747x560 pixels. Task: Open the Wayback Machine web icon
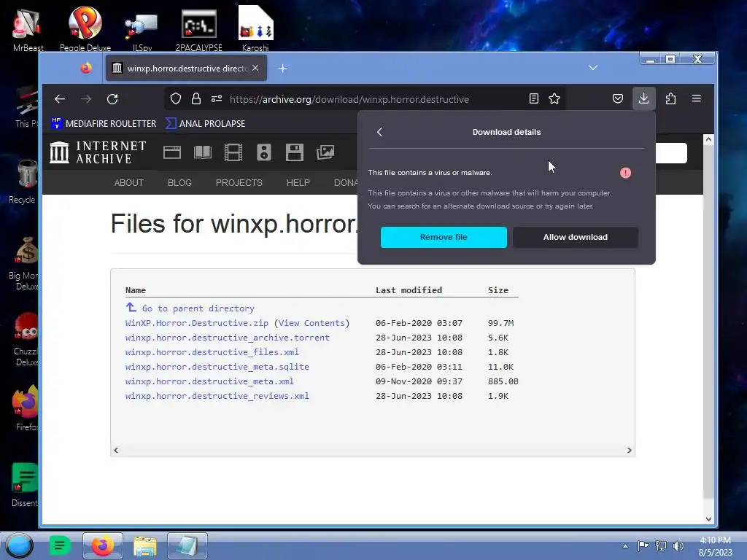tap(172, 152)
